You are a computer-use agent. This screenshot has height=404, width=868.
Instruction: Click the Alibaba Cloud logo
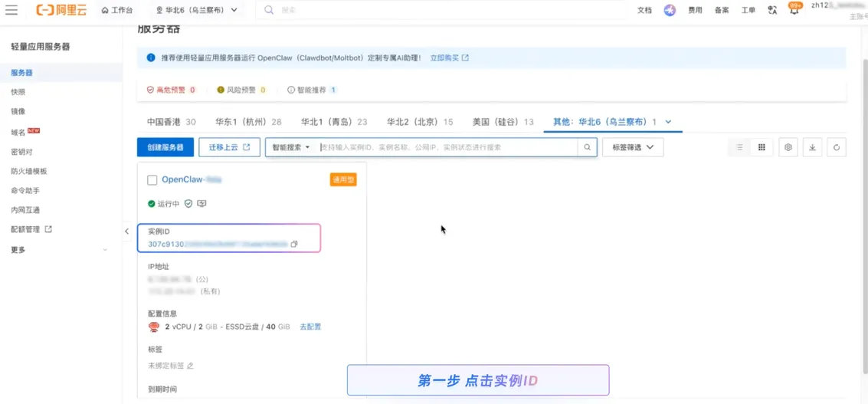61,10
